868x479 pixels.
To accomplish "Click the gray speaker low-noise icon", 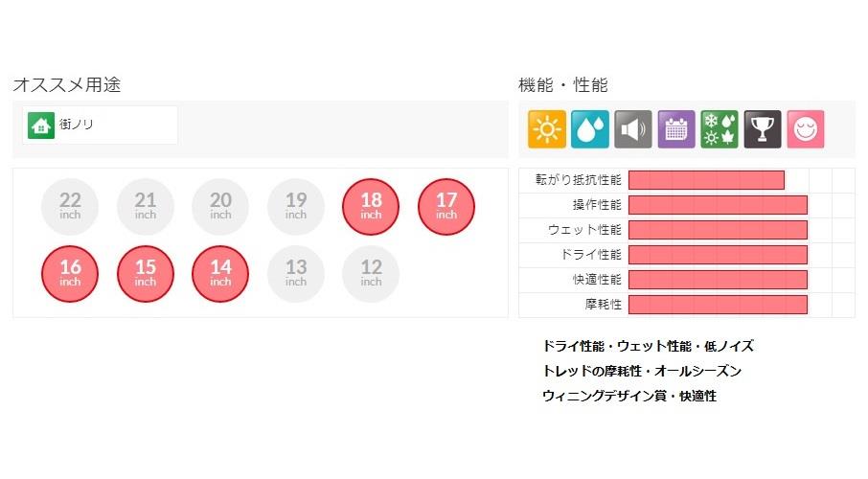I will pos(633,129).
